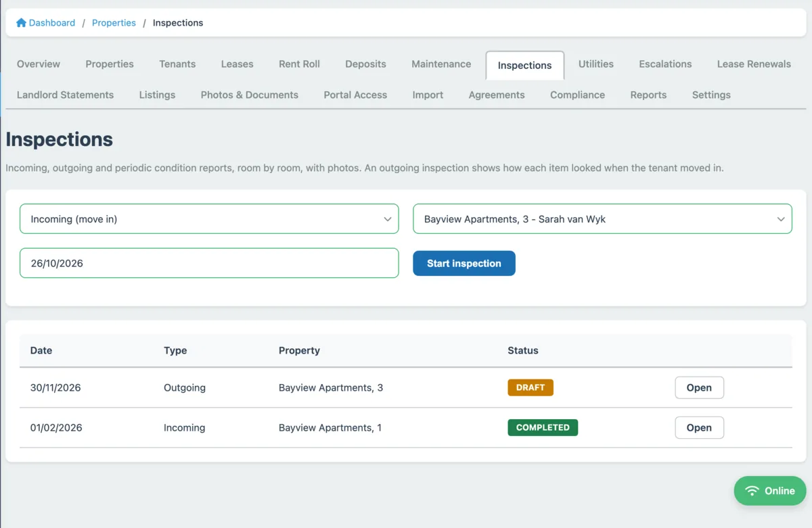Switch to the Tenants tab
The width and height of the screenshot is (812, 528).
177,64
